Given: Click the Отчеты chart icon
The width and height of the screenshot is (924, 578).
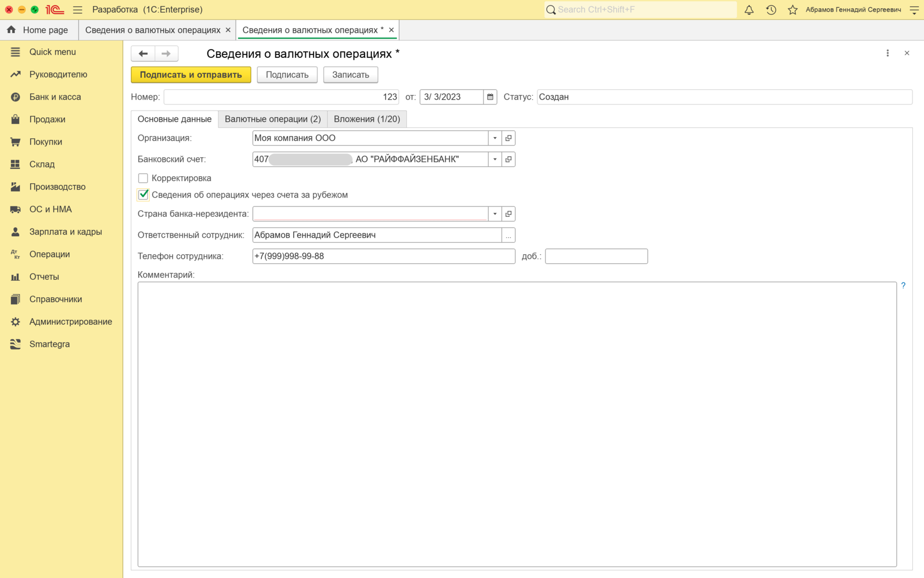Looking at the screenshot, I should click(x=15, y=277).
